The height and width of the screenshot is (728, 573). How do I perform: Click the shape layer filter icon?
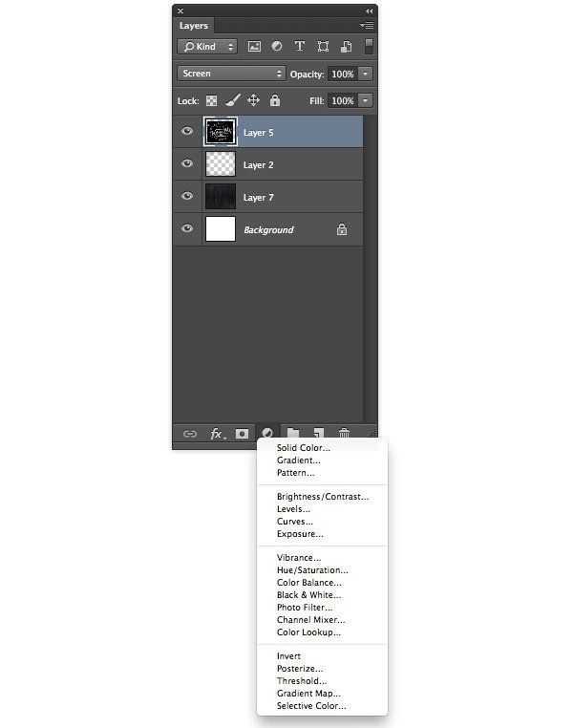(323, 46)
